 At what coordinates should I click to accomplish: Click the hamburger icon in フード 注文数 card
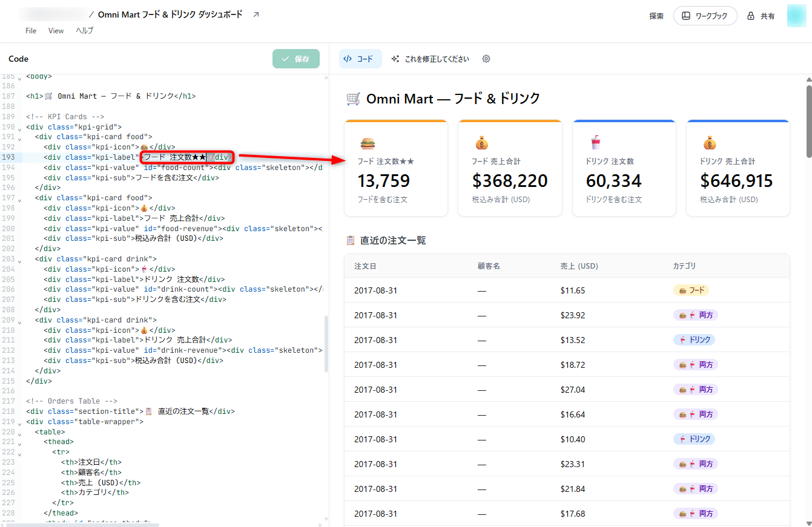pos(368,143)
